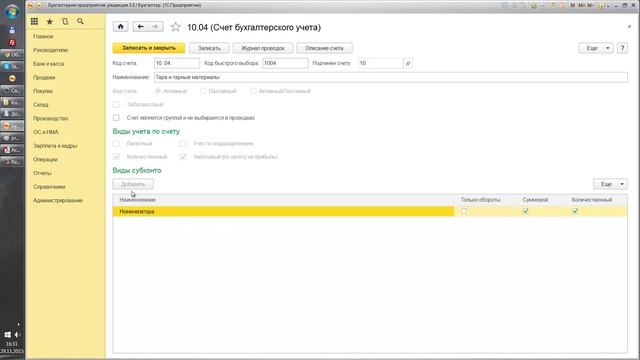Open the Производство section

[x=51, y=118]
